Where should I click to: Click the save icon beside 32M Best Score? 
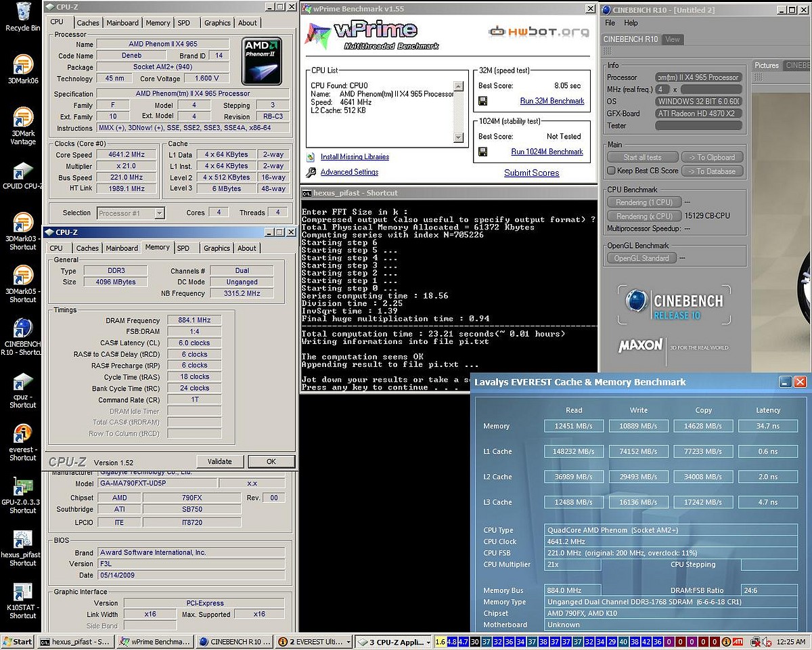coord(483,101)
